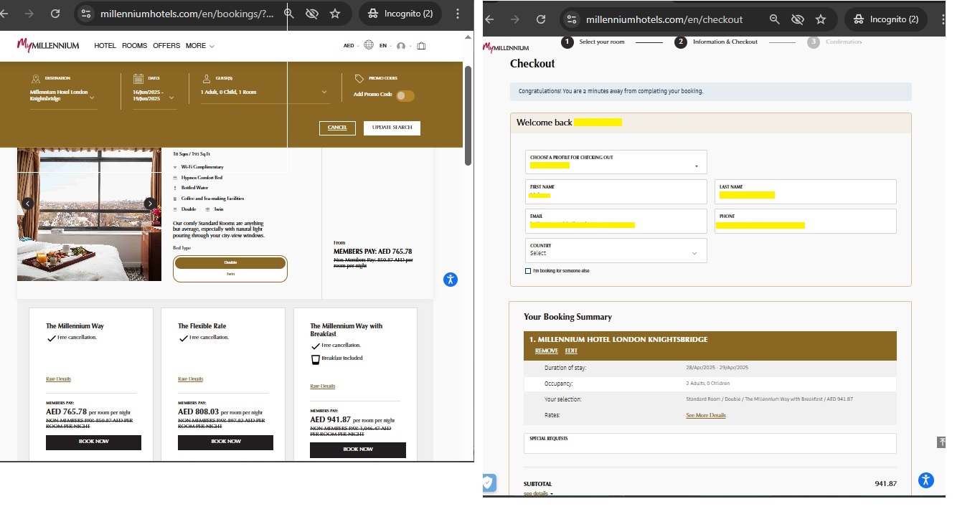Screen dimensions: 980x509
Task: Book The Millennium Way rate
Action: pos(93,442)
